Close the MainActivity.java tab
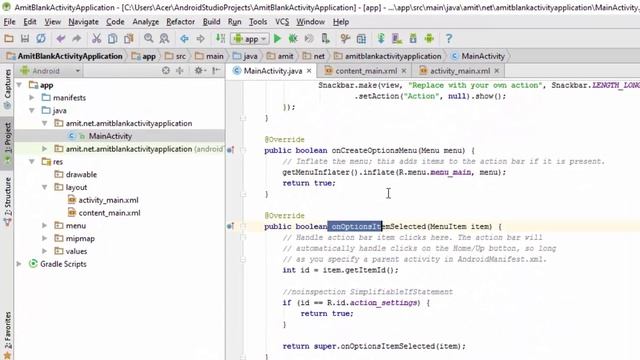Image resolution: width=640 pixels, height=360 pixels. coord(309,71)
